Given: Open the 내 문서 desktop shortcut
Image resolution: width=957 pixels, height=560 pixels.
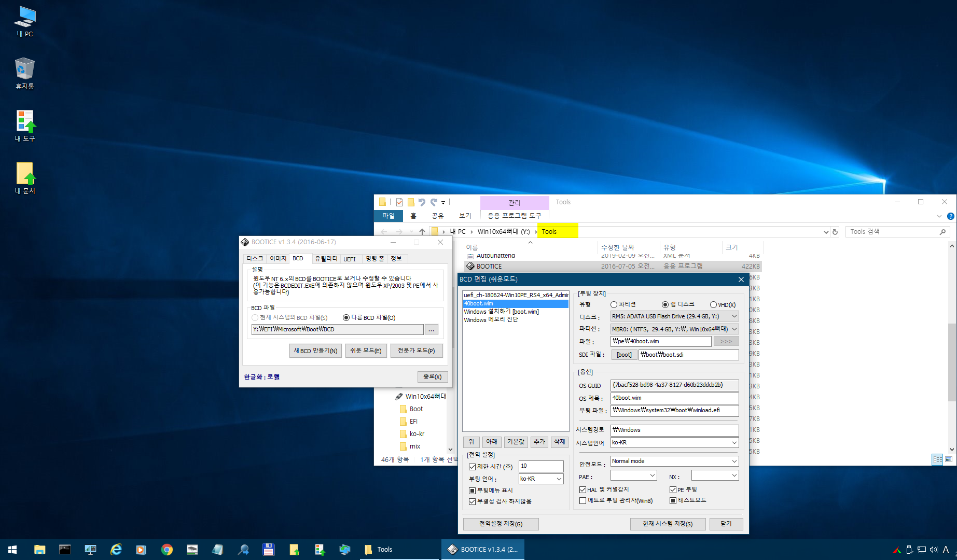Looking at the screenshot, I should [25, 178].
